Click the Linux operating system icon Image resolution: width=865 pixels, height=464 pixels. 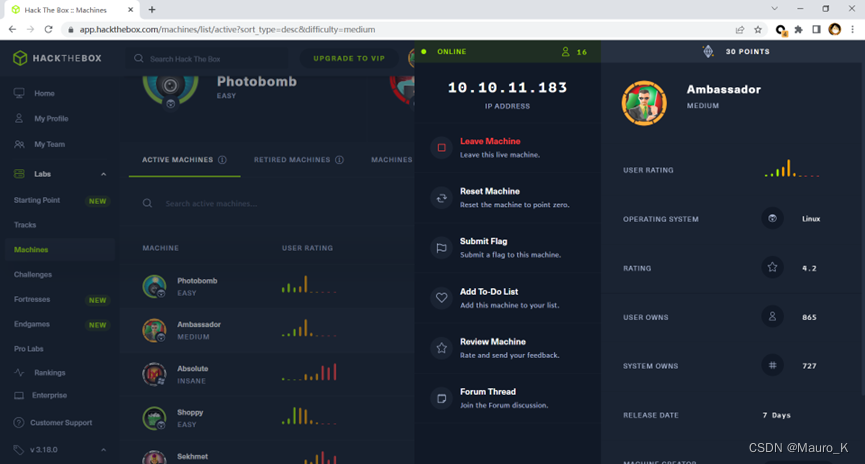point(772,218)
